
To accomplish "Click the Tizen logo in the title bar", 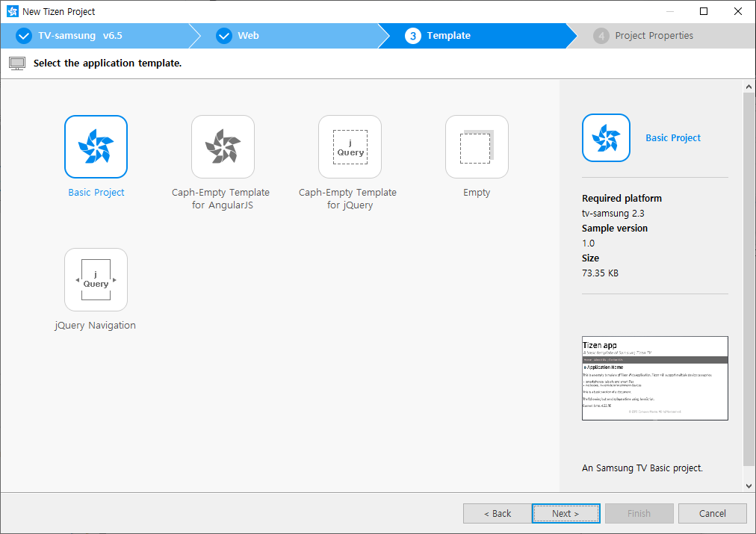I will (x=13, y=11).
